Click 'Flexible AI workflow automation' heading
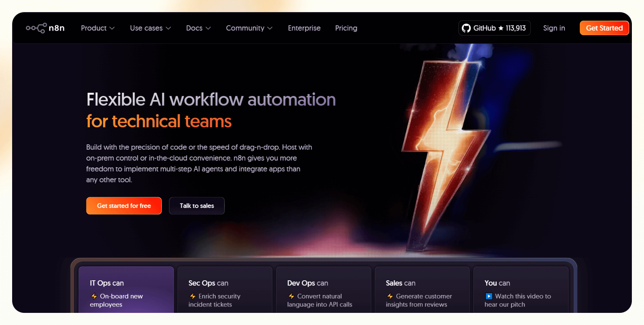The height and width of the screenshot is (325, 644). click(211, 100)
